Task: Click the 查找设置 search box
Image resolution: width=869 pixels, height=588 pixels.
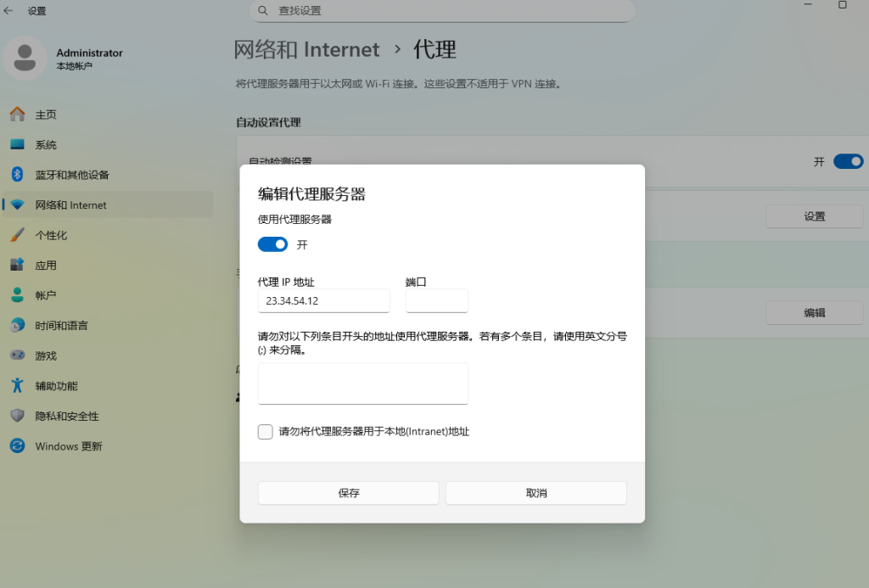Action: (x=441, y=11)
